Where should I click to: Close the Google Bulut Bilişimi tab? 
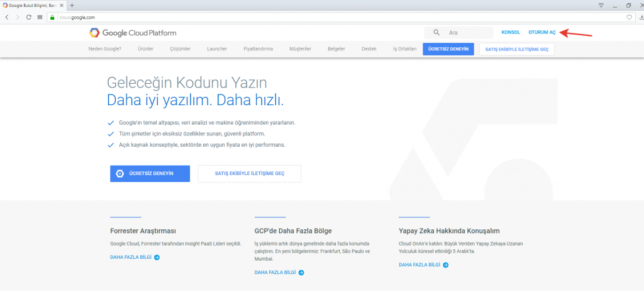62,5
